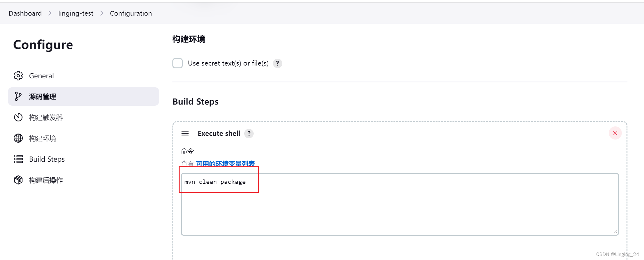The image size is (644, 260).
Task: Open help for Use secret text(s) or file(s)
Action: pos(277,63)
